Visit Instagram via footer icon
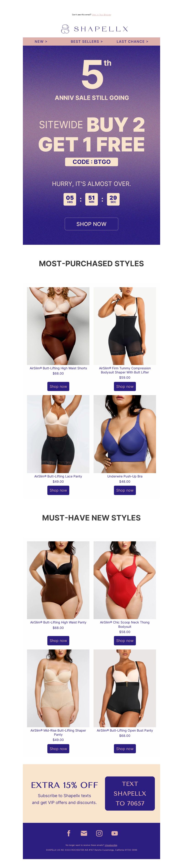183x868 pixels. click(x=99, y=833)
